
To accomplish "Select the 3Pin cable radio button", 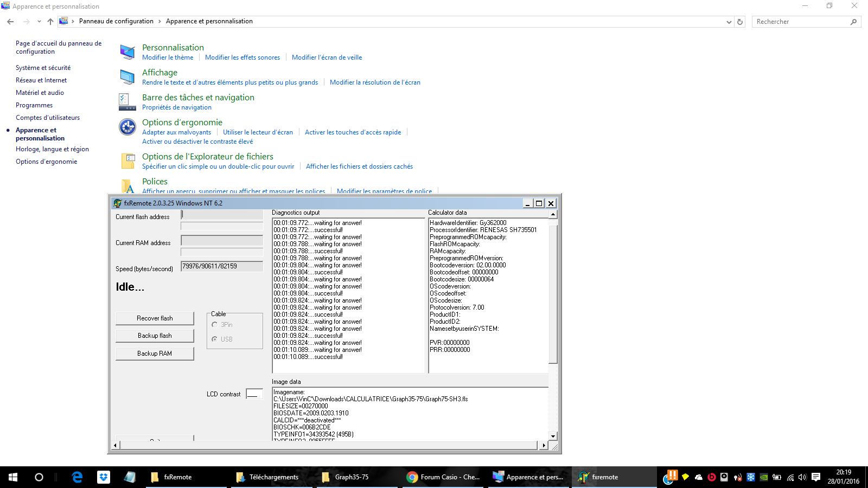I will coord(215,324).
